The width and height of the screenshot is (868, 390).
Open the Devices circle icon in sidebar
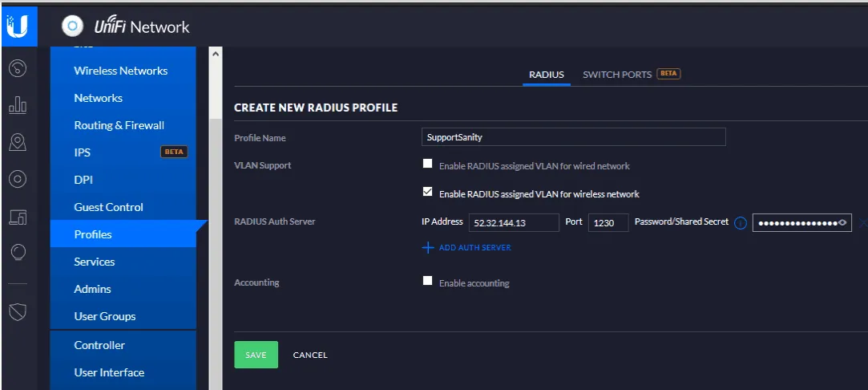coord(18,179)
